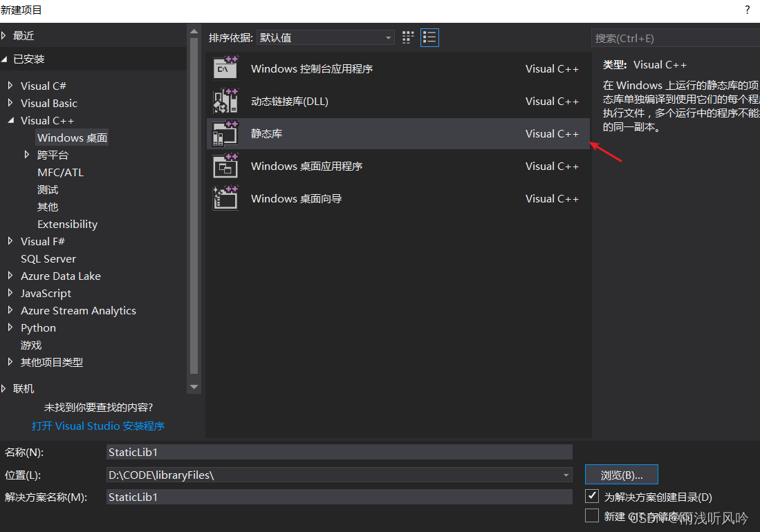
Task: Expand the Azure Stream Analytics node
Action: pos(10,310)
